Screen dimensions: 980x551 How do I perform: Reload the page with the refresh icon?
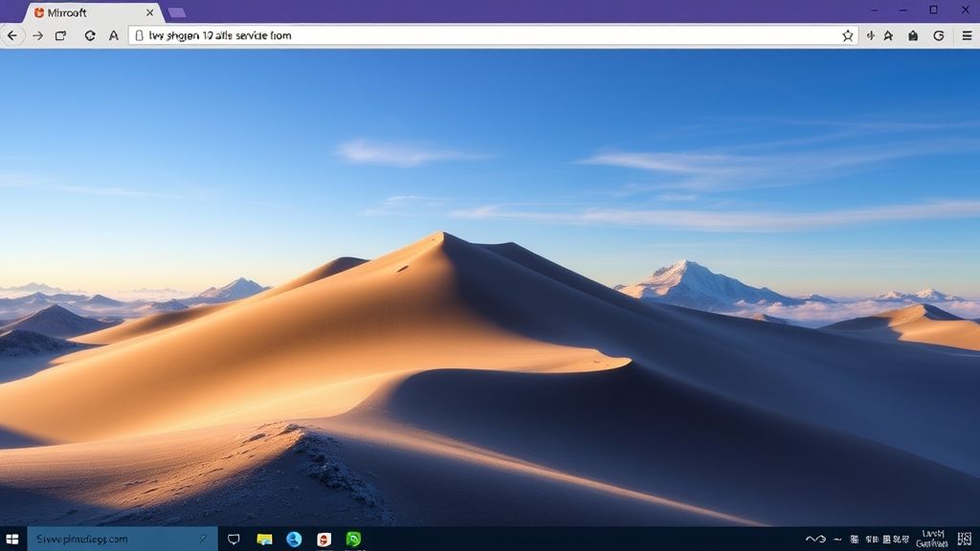pyautogui.click(x=90, y=35)
